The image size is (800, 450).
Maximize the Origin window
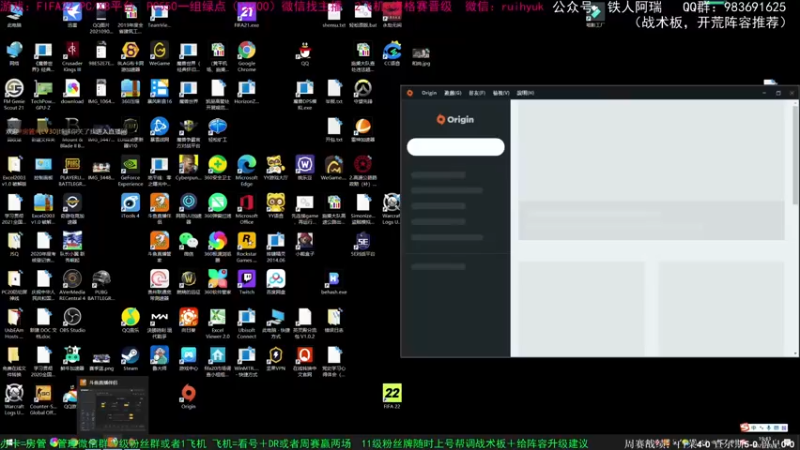[778, 93]
